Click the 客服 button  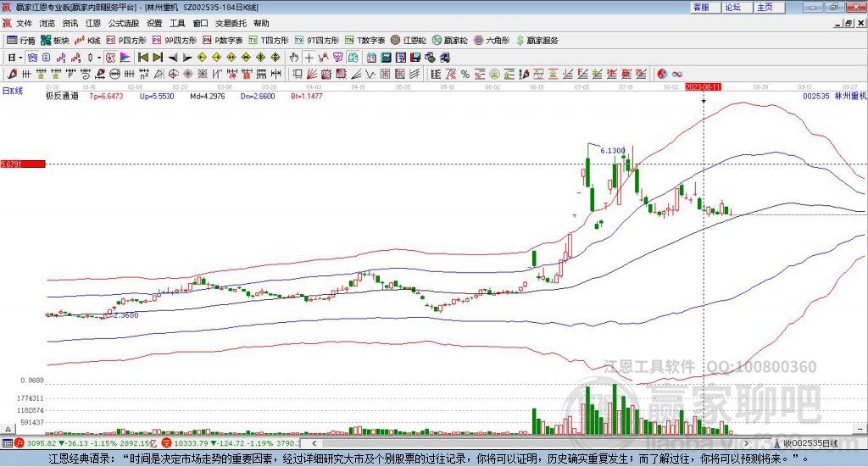pyautogui.click(x=704, y=7)
